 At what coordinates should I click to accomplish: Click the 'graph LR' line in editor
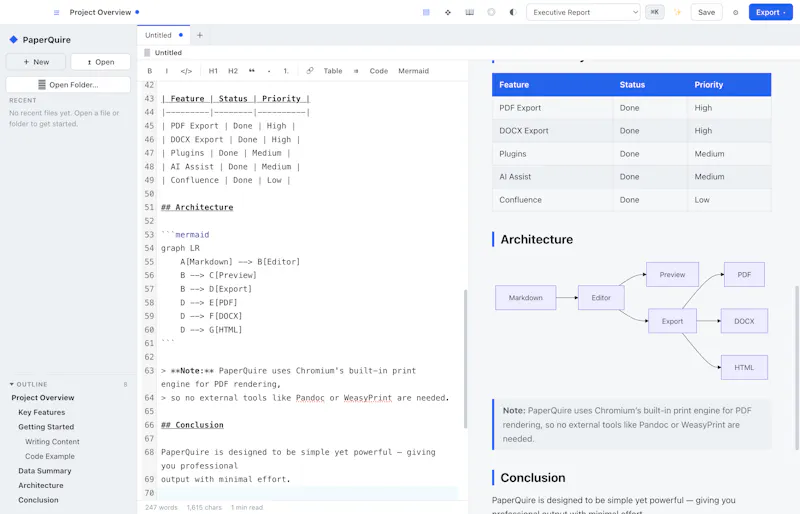[180, 248]
